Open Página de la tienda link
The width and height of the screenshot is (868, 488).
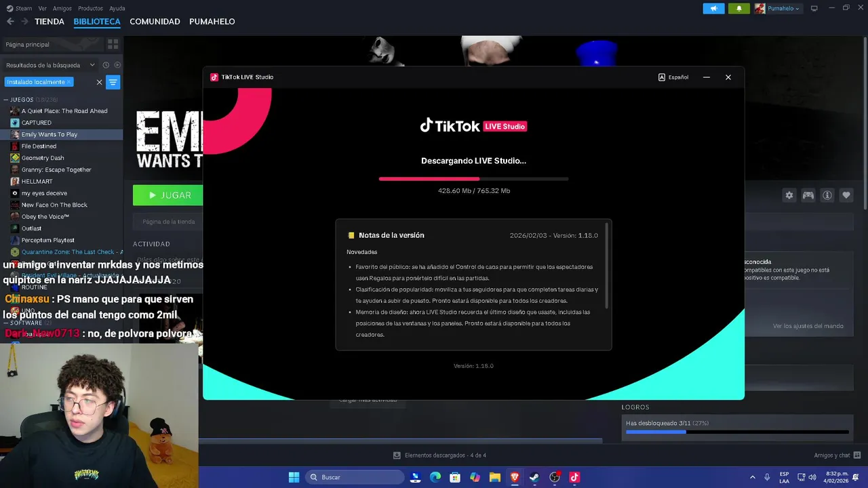tap(168, 222)
